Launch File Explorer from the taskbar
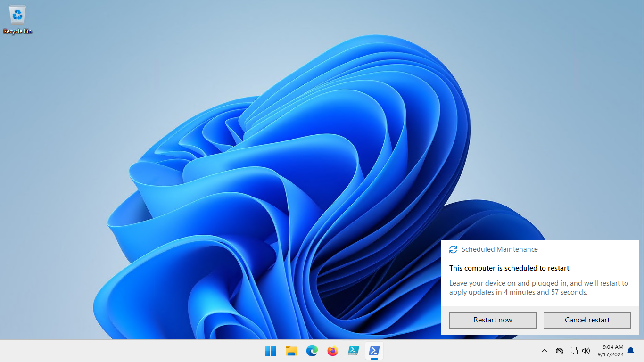 coord(291,351)
